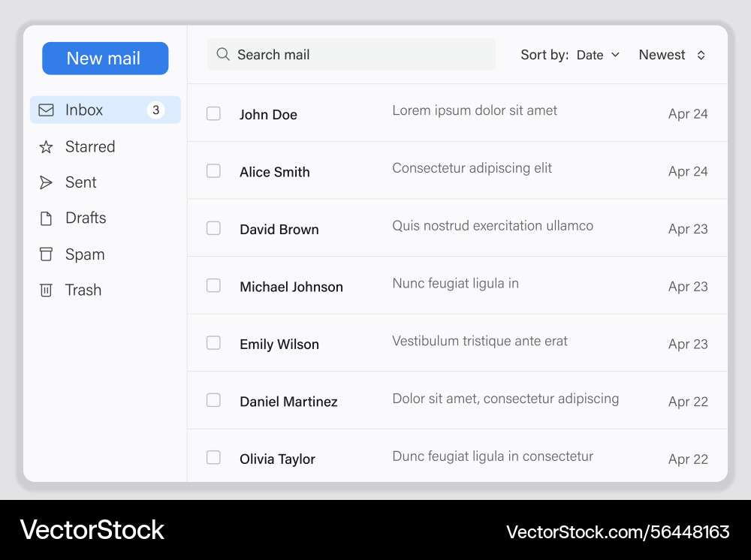Image resolution: width=751 pixels, height=560 pixels.
Task: Click the Apr 23 date on Emily Wilson's row
Action: coord(688,344)
